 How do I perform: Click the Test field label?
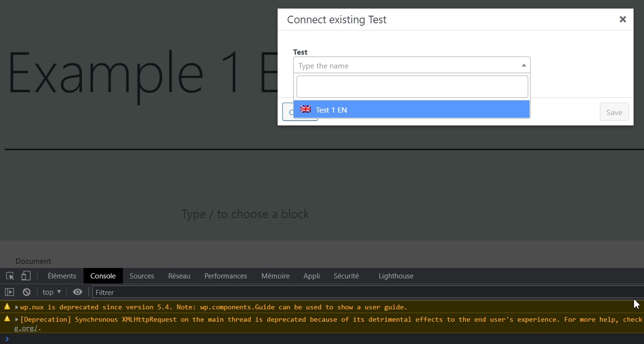[x=300, y=52]
